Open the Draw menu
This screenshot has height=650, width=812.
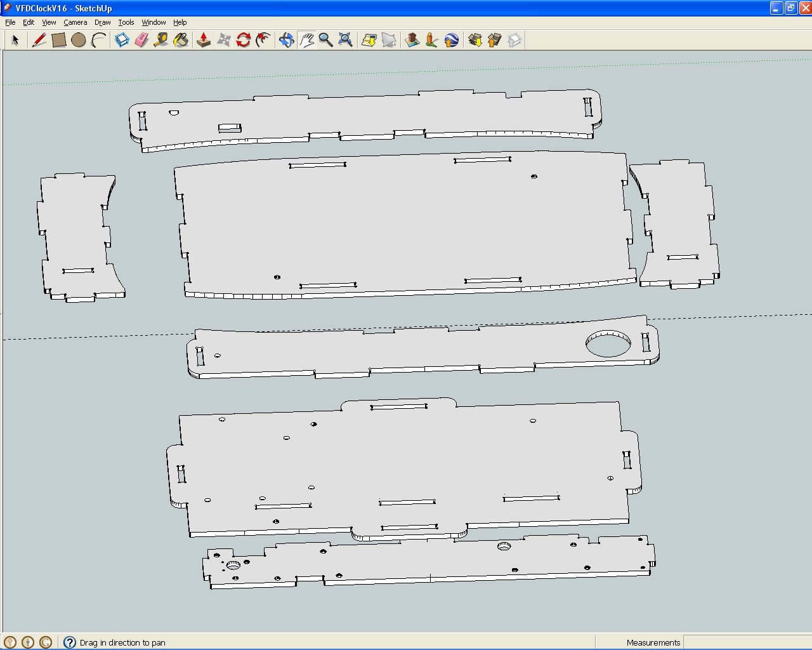point(103,22)
